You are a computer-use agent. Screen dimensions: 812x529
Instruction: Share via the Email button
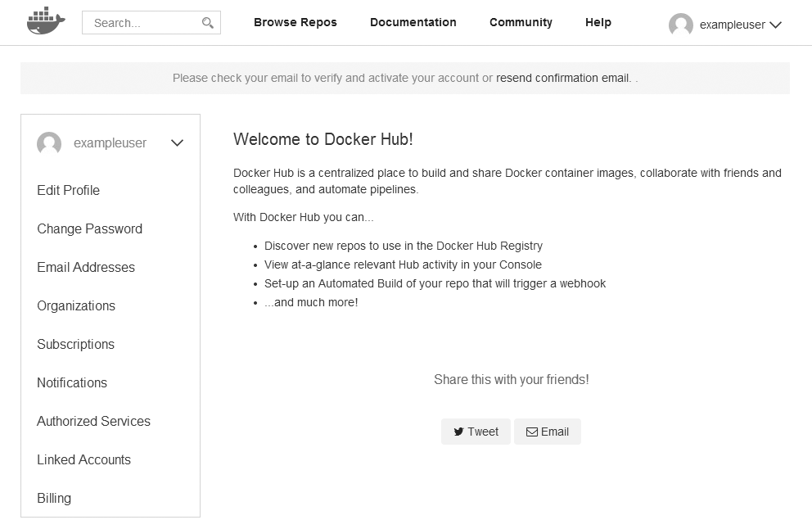[x=547, y=432]
